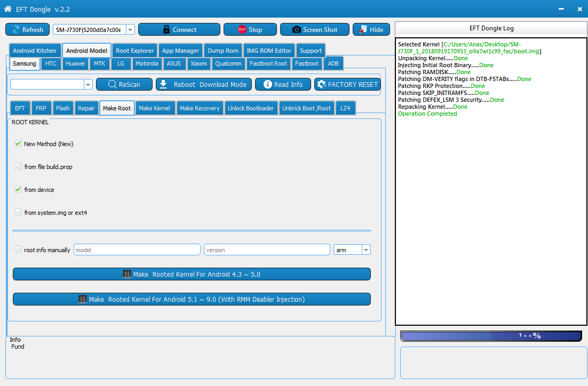Click the Hide button icon
The width and height of the screenshot is (588, 386).
point(363,29)
